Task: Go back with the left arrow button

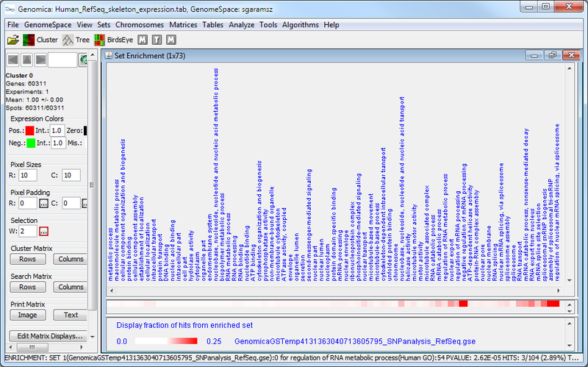Action: [x=12, y=60]
